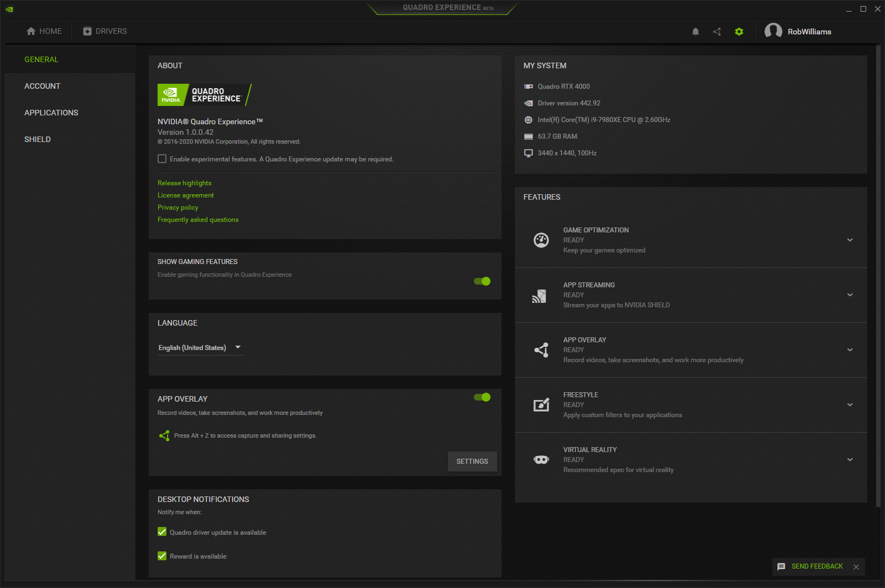Dismiss the Send Feedback banner
Image resolution: width=885 pixels, height=588 pixels.
pos(856,567)
